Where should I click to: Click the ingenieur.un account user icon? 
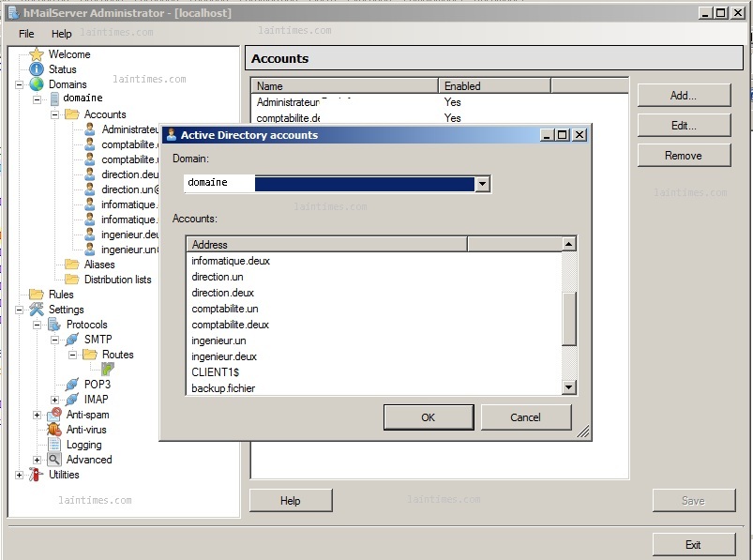pyautogui.click(x=90, y=250)
